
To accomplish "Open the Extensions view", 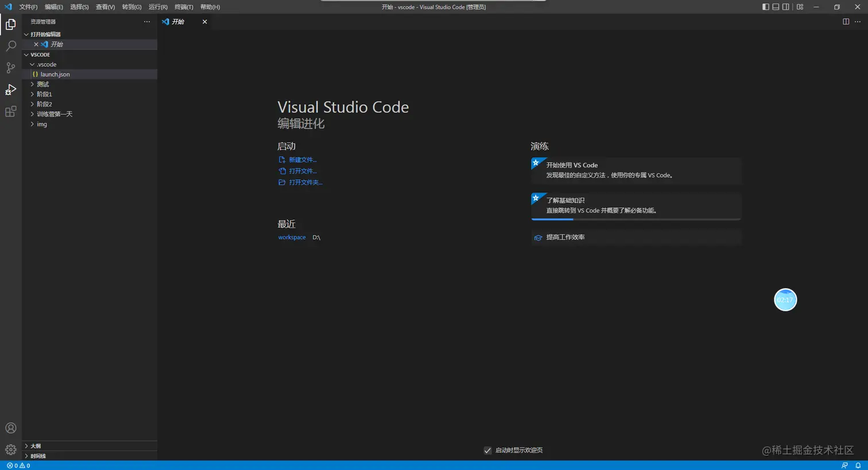I will click(x=10, y=111).
